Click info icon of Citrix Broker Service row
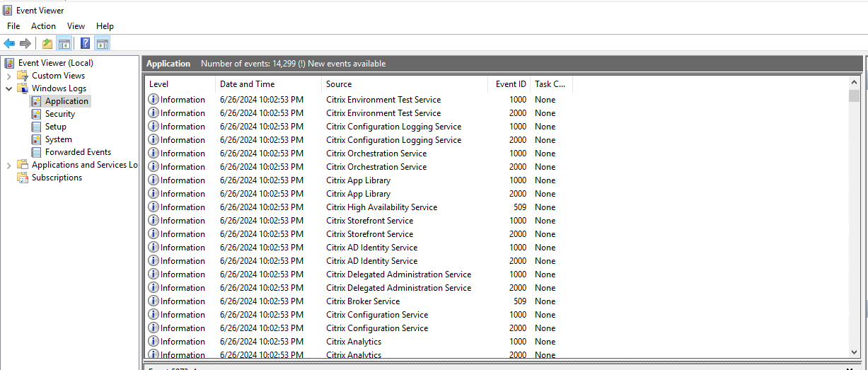The width and height of the screenshot is (868, 370). (x=154, y=301)
